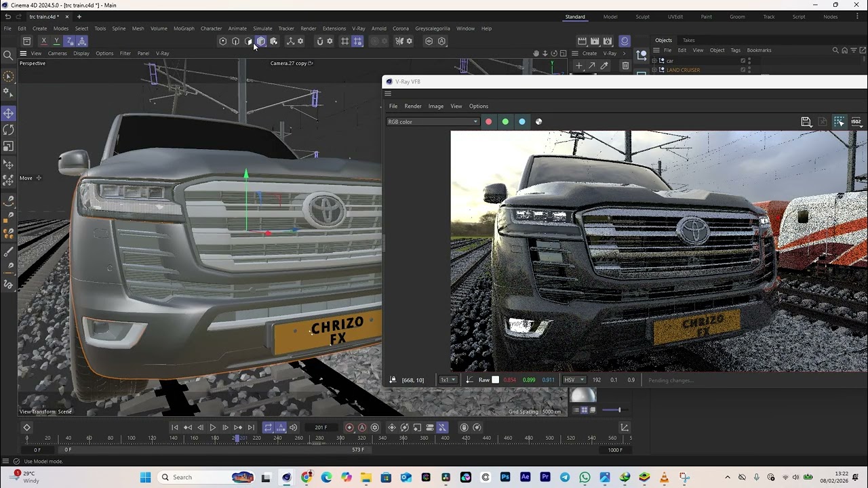Click the render region icon in V-Ray VFB
The height and width of the screenshot is (488, 868).
pos(840,122)
